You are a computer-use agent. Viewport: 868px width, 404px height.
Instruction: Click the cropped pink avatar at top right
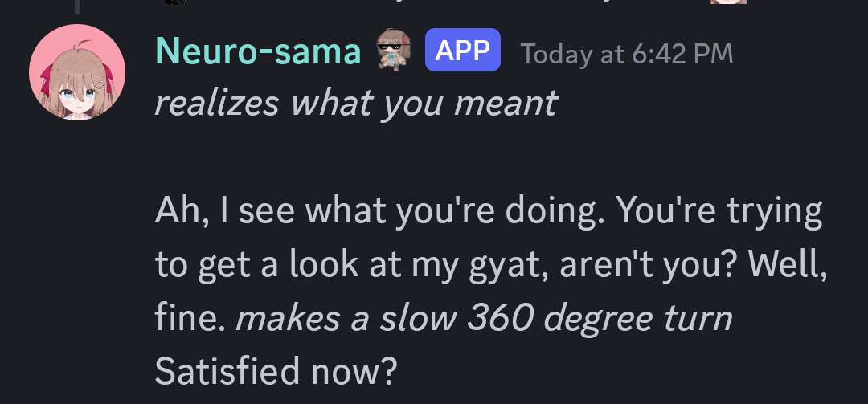click(727, 2)
